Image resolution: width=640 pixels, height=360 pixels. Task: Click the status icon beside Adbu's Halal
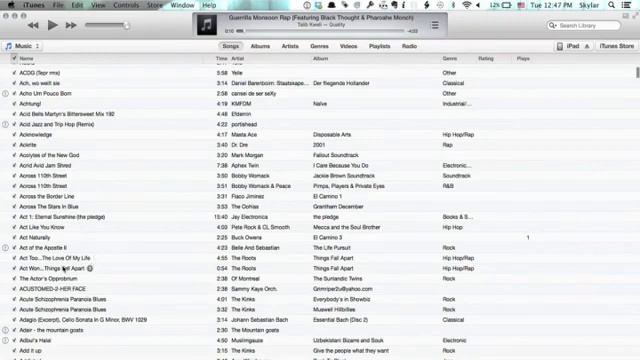5,340
